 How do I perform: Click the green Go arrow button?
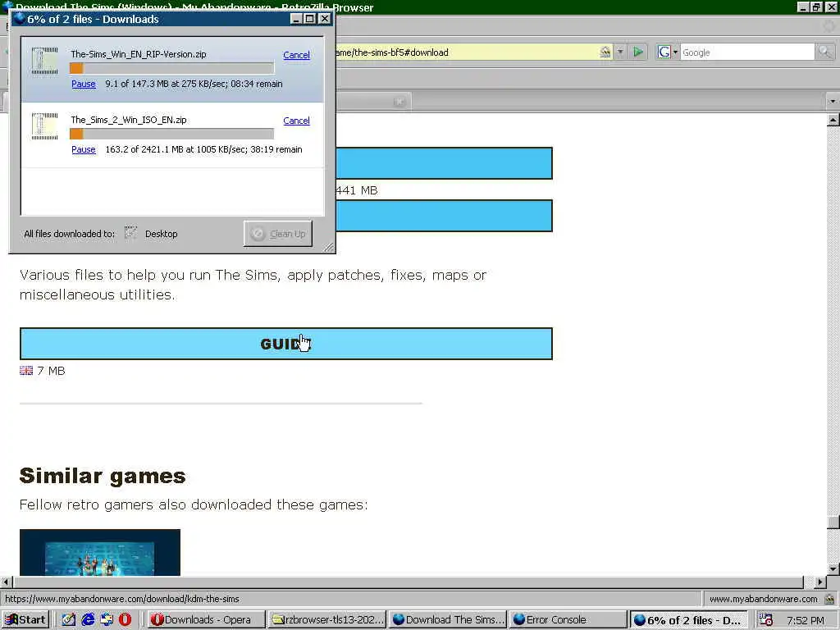(638, 52)
